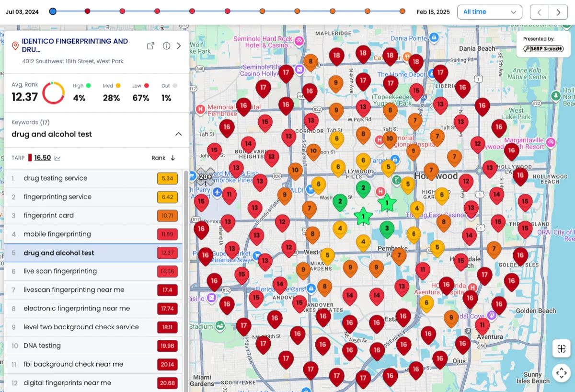Select the second timeline marker
575x392 pixels.
click(x=87, y=11)
